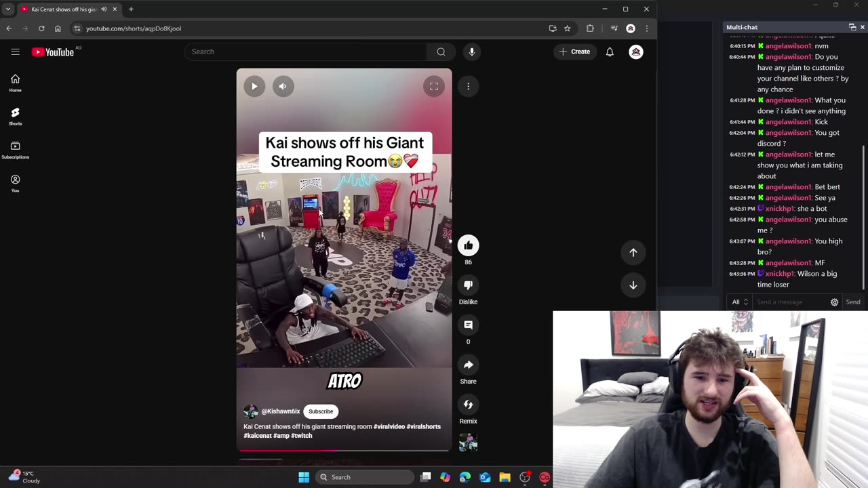Open the @Kishawn6ix channel link
Screen dimensions: 868x488
click(281, 411)
